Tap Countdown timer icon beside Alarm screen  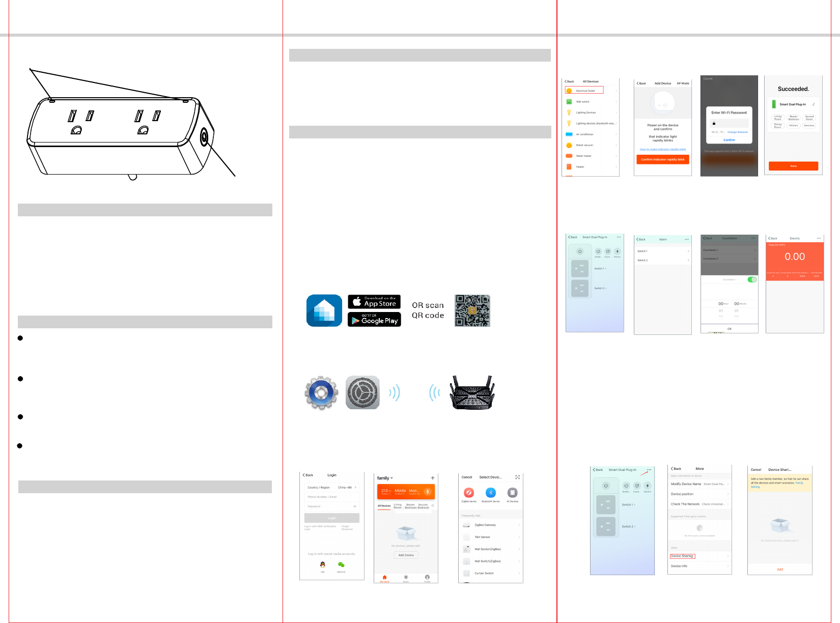click(x=608, y=251)
